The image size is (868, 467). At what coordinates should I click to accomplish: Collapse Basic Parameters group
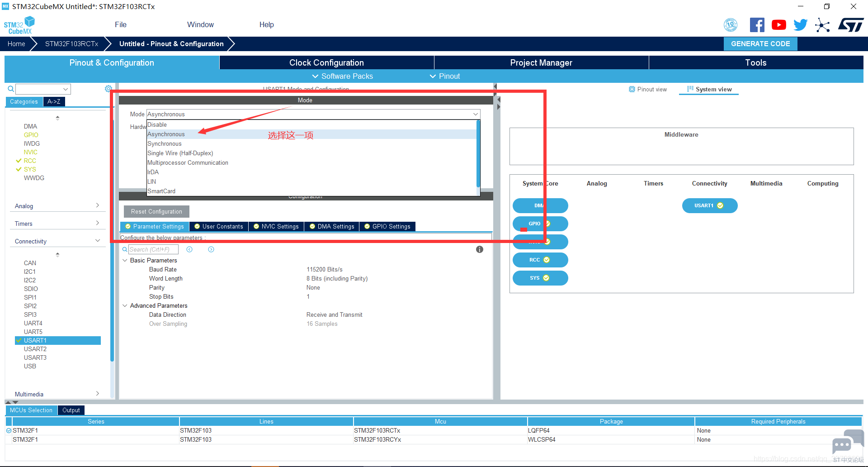point(125,260)
